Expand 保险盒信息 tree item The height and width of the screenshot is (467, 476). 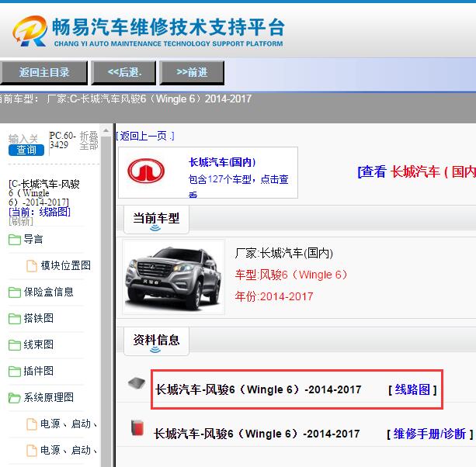click(49, 292)
